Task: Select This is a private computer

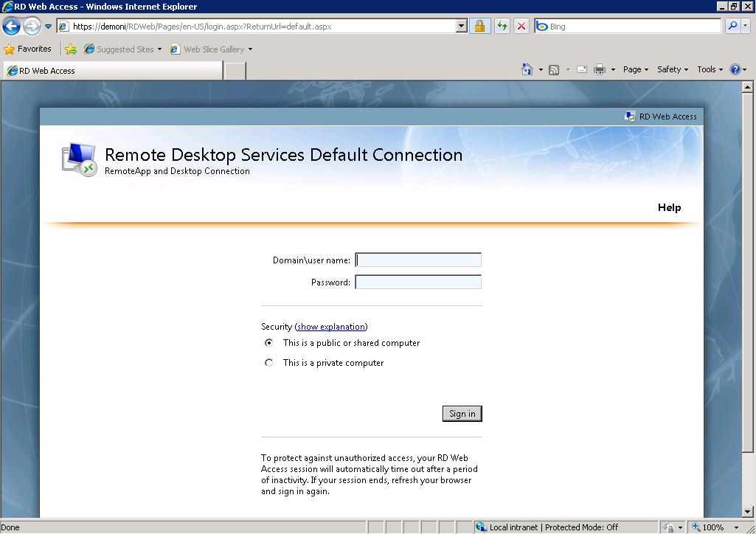Action: (269, 362)
